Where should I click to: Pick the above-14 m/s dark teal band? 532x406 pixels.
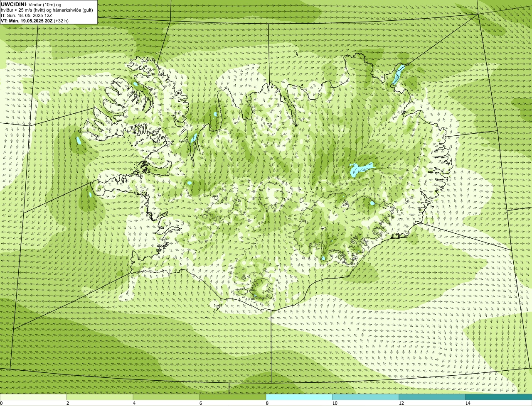click(x=499, y=397)
